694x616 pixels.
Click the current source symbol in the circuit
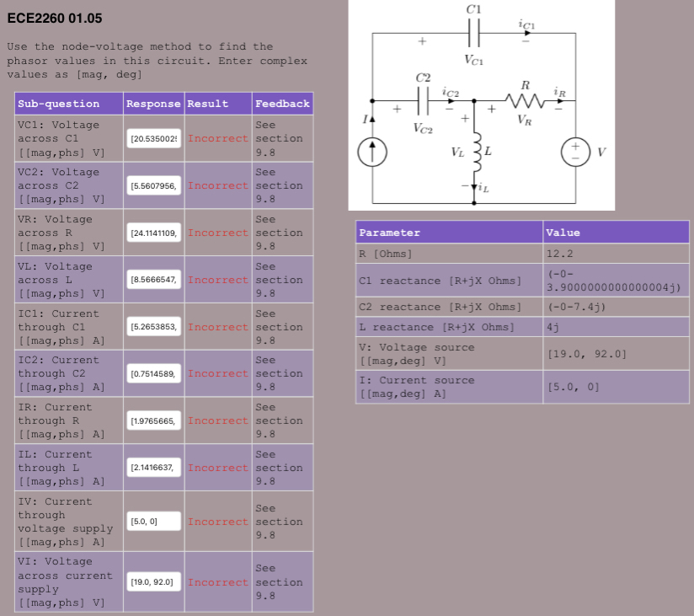point(372,152)
